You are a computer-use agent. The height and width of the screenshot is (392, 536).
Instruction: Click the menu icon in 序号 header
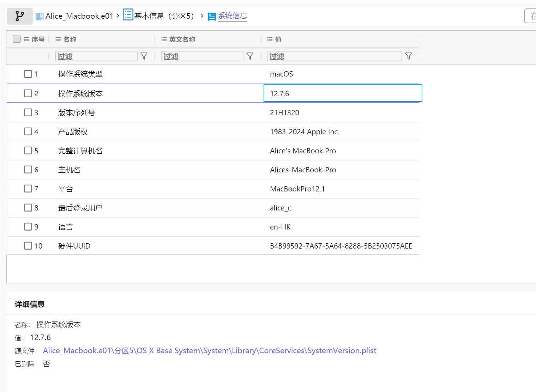point(26,39)
